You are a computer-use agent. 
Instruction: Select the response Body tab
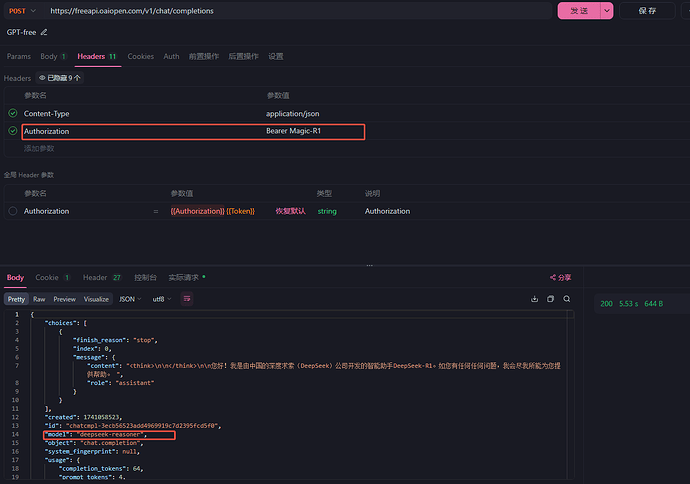(15, 278)
